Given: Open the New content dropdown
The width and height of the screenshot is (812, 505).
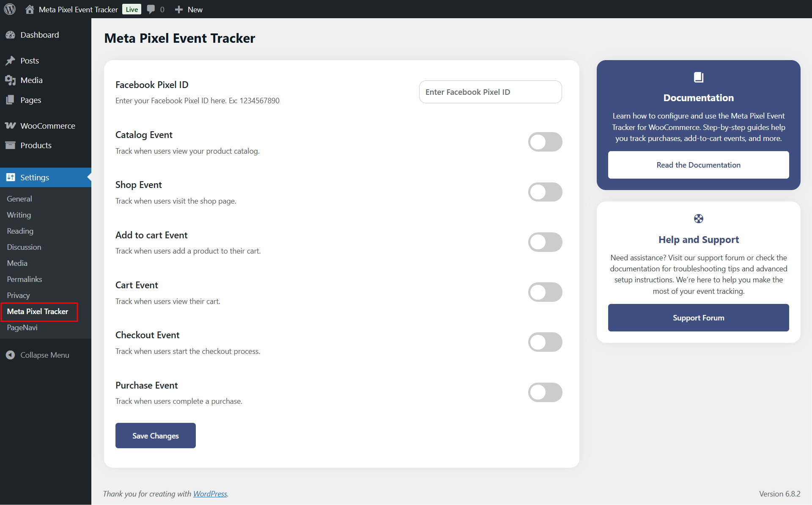Looking at the screenshot, I should coord(189,9).
